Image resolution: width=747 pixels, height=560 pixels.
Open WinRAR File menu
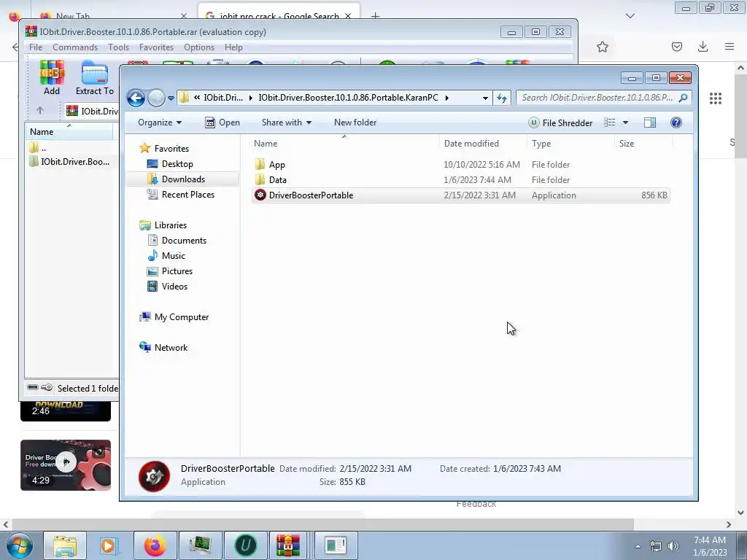[36, 47]
